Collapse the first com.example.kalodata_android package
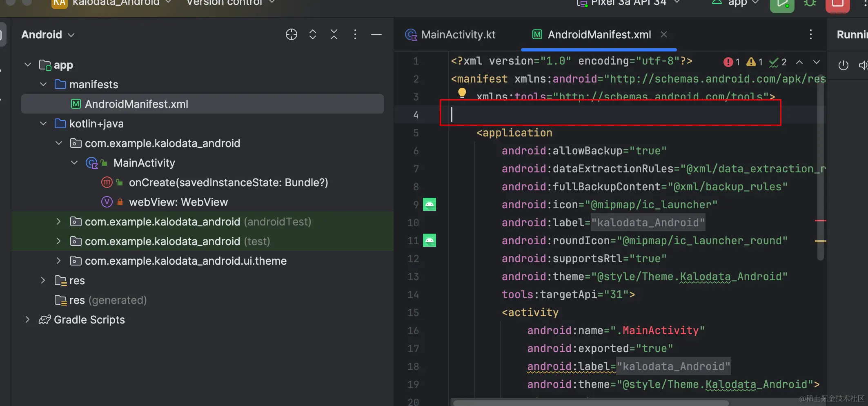The image size is (868, 406). tap(59, 143)
